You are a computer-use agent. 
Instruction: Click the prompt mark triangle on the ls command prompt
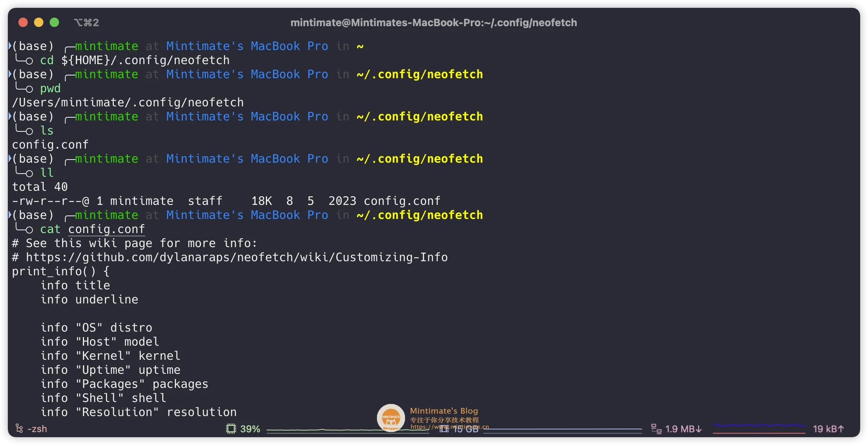click(10, 116)
